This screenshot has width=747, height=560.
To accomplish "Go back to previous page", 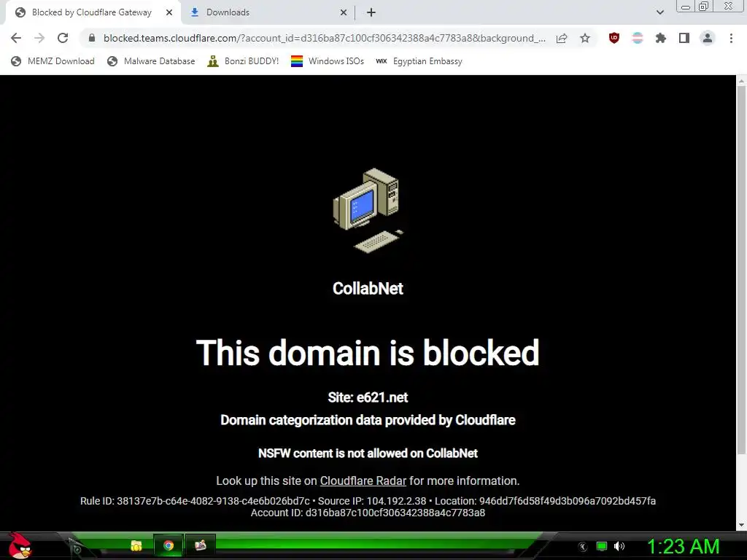I will [16, 38].
